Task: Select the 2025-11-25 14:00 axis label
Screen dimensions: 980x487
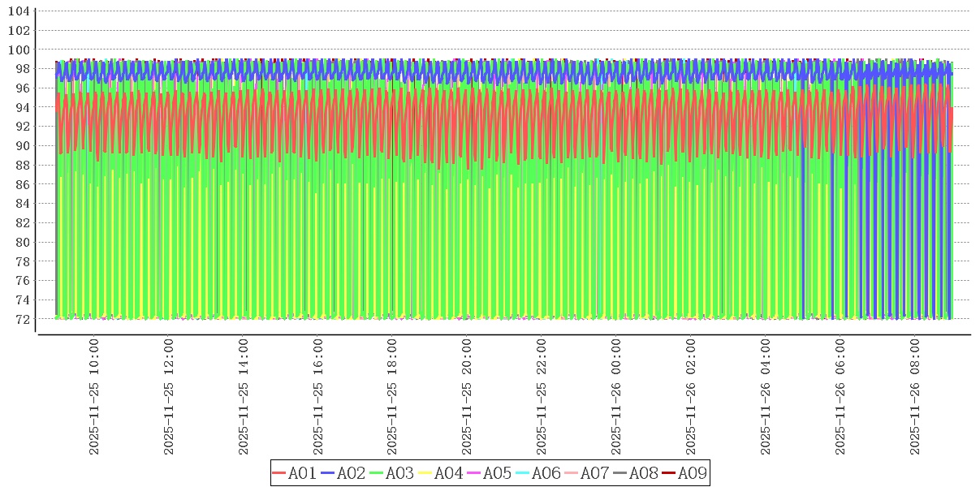Action: coord(243,398)
